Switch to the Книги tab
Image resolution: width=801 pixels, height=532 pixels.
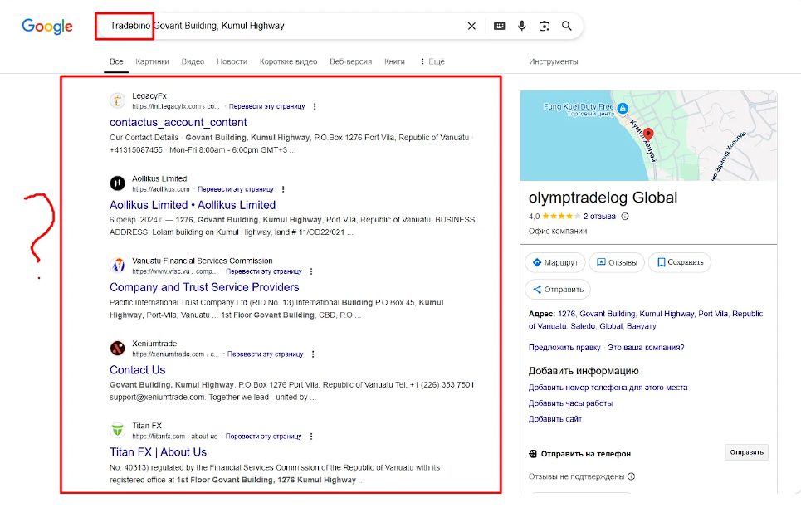pyautogui.click(x=394, y=61)
